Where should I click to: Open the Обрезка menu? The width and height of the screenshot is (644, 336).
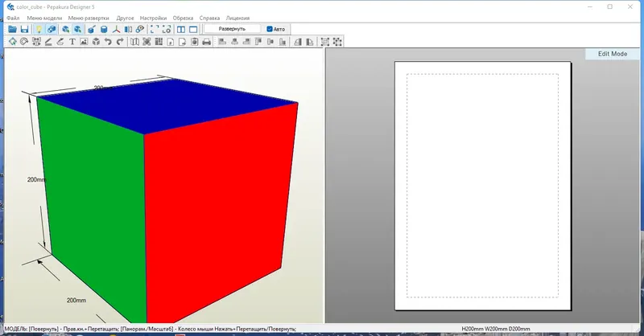(x=183, y=18)
